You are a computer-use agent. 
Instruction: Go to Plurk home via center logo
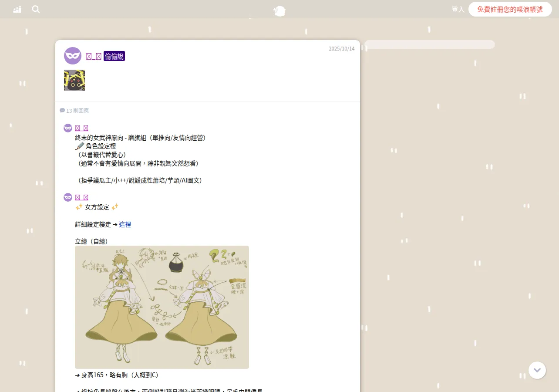(x=279, y=11)
